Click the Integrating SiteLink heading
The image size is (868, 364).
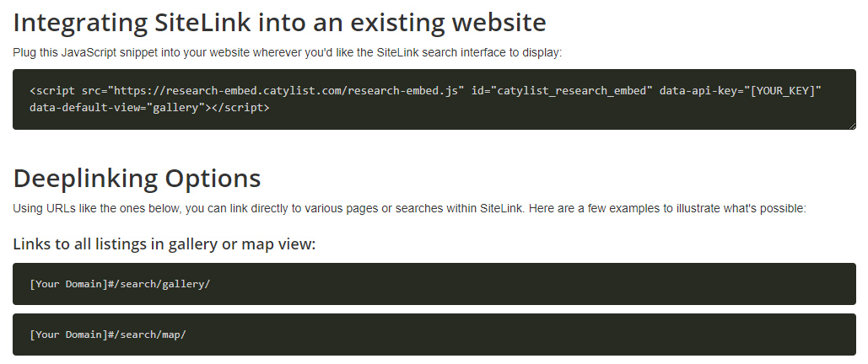click(x=279, y=23)
